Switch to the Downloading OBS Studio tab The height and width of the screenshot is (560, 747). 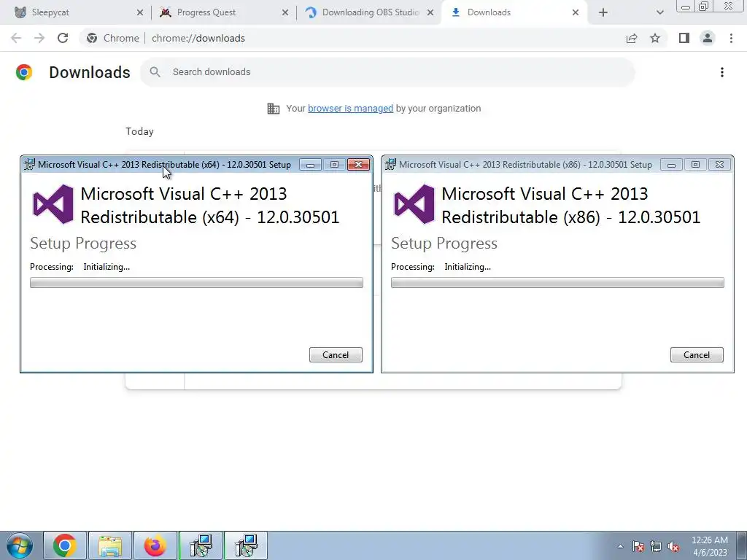click(x=369, y=12)
